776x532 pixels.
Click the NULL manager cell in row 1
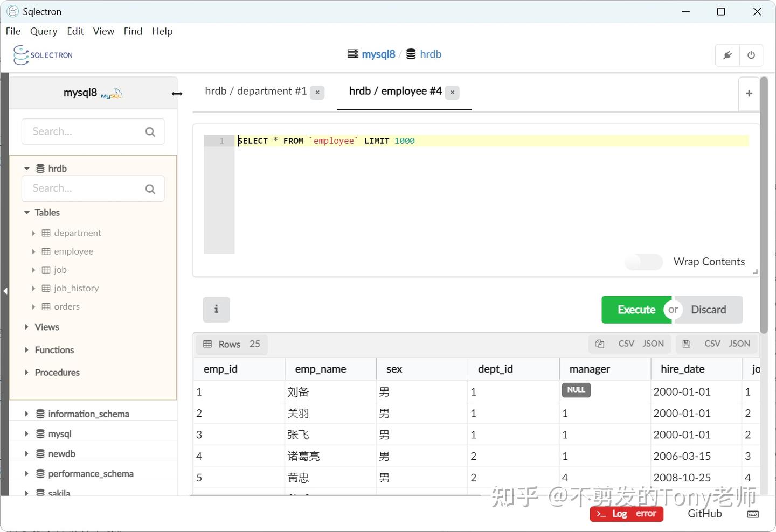click(576, 390)
